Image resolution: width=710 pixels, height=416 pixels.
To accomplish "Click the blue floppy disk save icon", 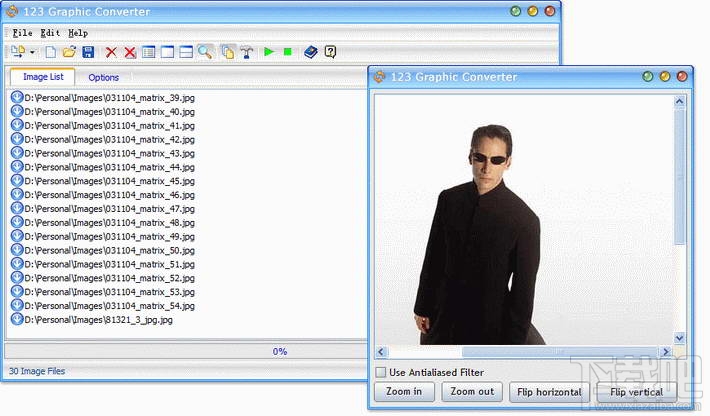I will coord(88,52).
